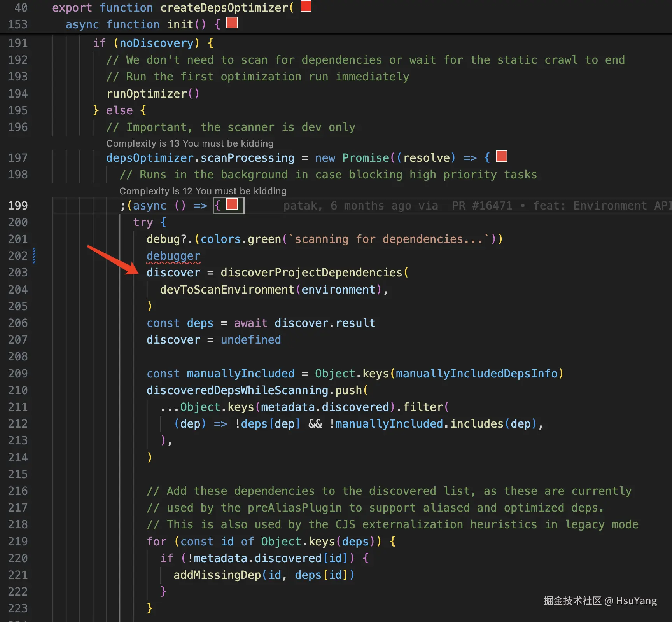Click the "CJS externalization heuristics" comment line
This screenshot has height=622, width=672.
(392, 524)
